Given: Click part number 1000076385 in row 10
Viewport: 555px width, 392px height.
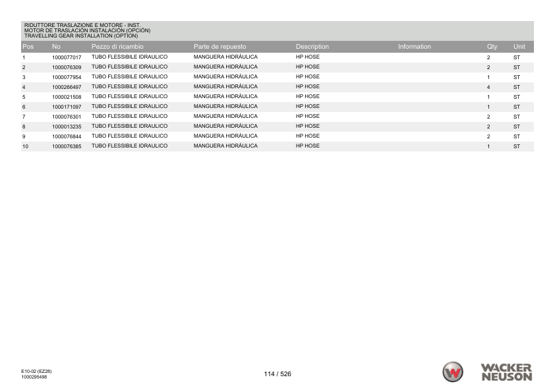Looking at the screenshot, I should point(67,146).
